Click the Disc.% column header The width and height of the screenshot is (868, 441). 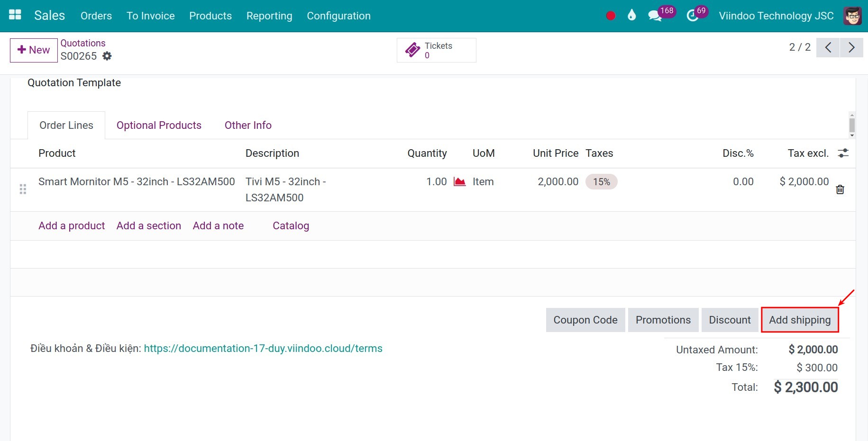pyautogui.click(x=738, y=153)
